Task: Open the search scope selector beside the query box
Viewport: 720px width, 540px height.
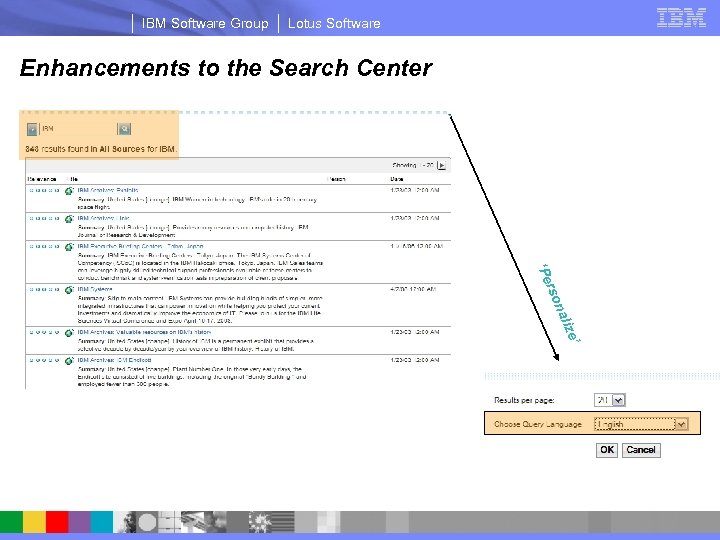Action: pyautogui.click(x=32, y=129)
